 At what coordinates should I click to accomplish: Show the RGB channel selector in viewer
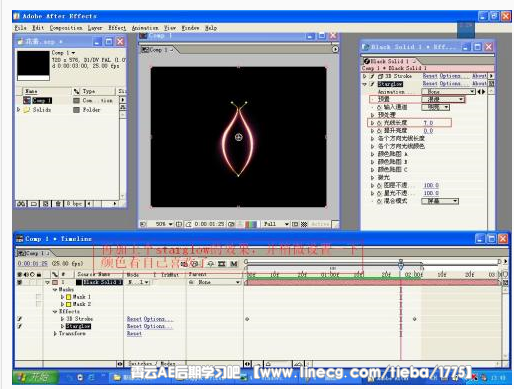[251, 224]
